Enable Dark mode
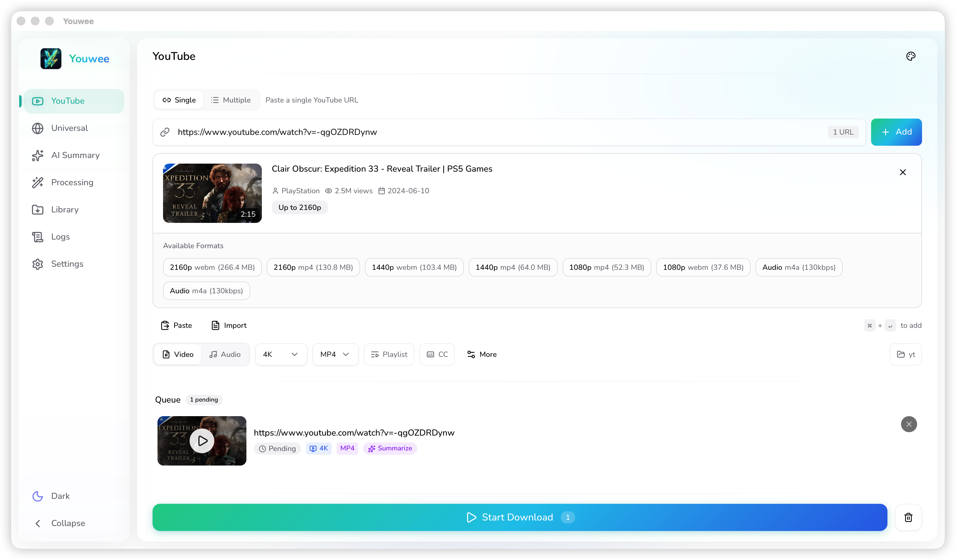 coord(51,496)
